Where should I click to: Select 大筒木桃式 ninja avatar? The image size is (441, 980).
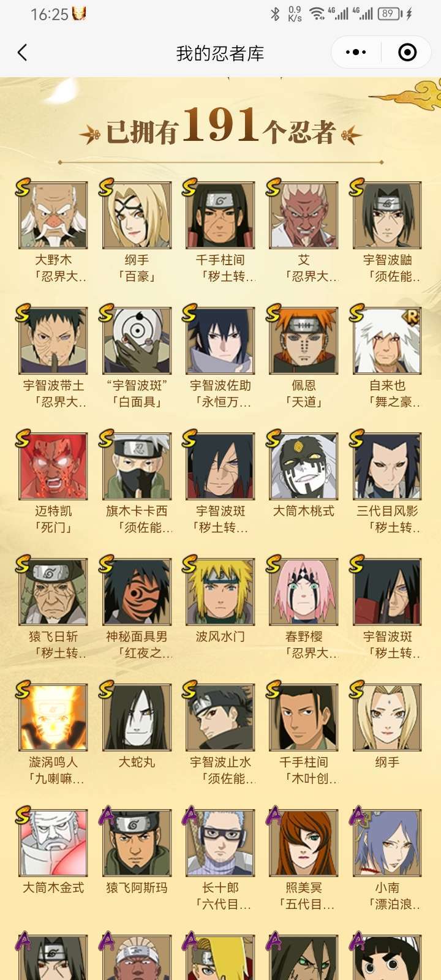pyautogui.click(x=304, y=466)
